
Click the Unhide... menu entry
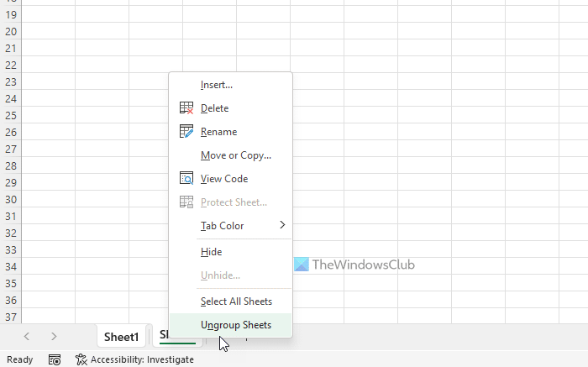[x=220, y=275]
